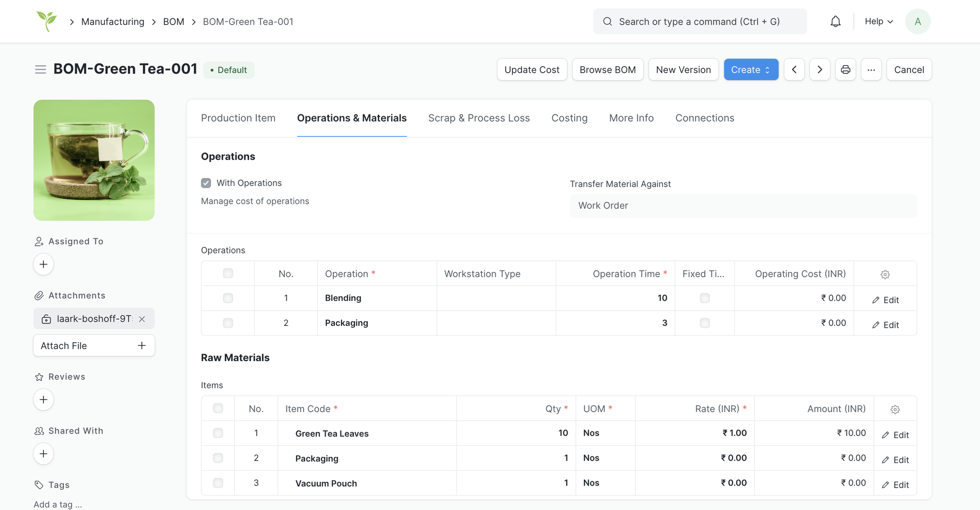Click Green Tea Leaves rate ₹ 1.00
This screenshot has width=980, height=510.
click(734, 433)
